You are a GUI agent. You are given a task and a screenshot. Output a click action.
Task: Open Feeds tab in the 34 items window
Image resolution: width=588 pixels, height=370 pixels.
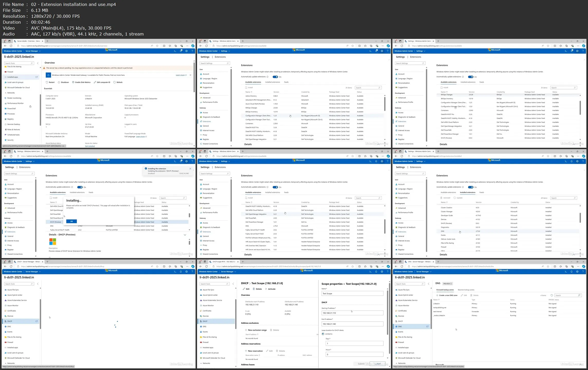coord(286,192)
